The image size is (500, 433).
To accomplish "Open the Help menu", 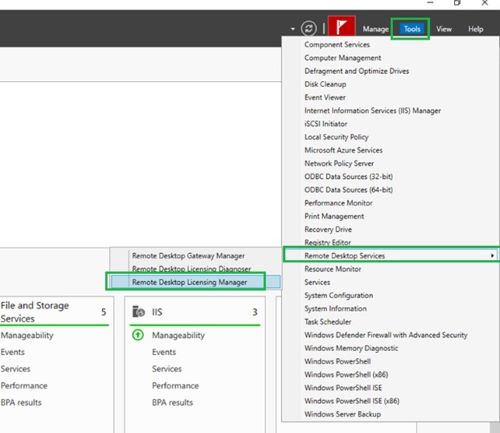I will pyautogui.click(x=476, y=29).
